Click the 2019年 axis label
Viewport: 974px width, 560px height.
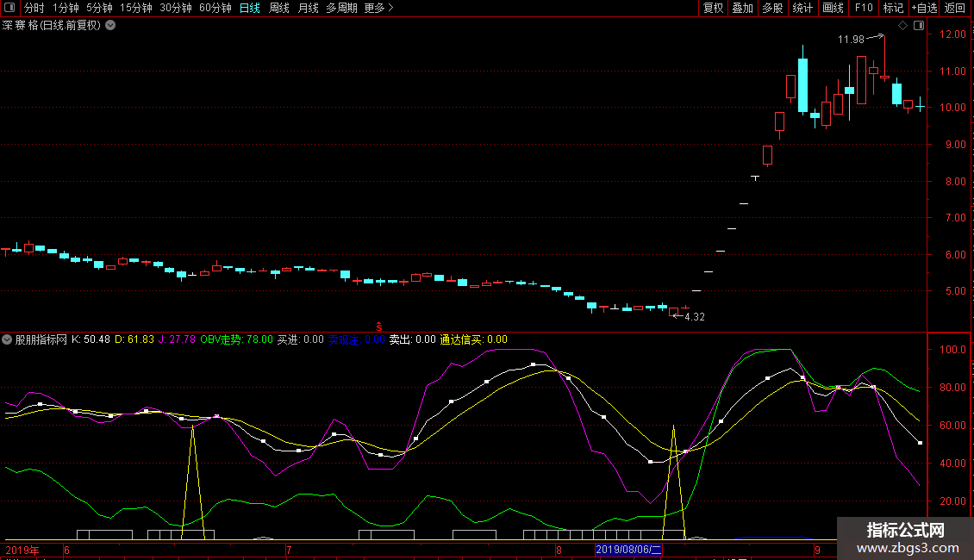tap(22, 550)
